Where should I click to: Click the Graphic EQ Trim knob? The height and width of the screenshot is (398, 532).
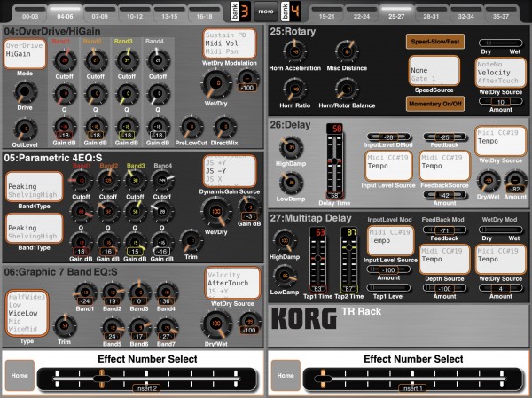point(65,326)
